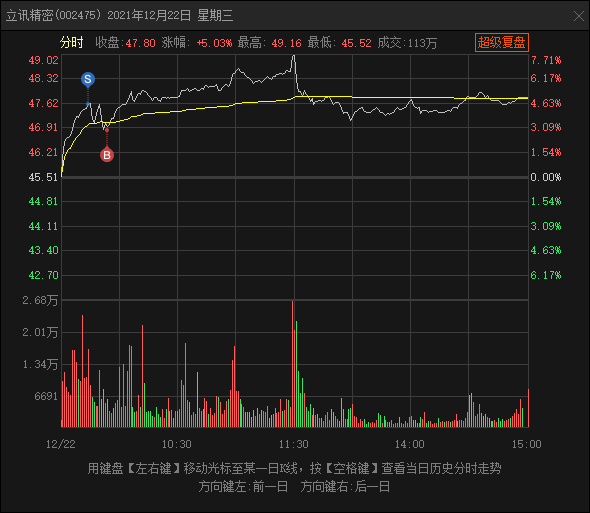Click the 成交 113万 volume text
The height and width of the screenshot is (513, 590).
pos(407,43)
